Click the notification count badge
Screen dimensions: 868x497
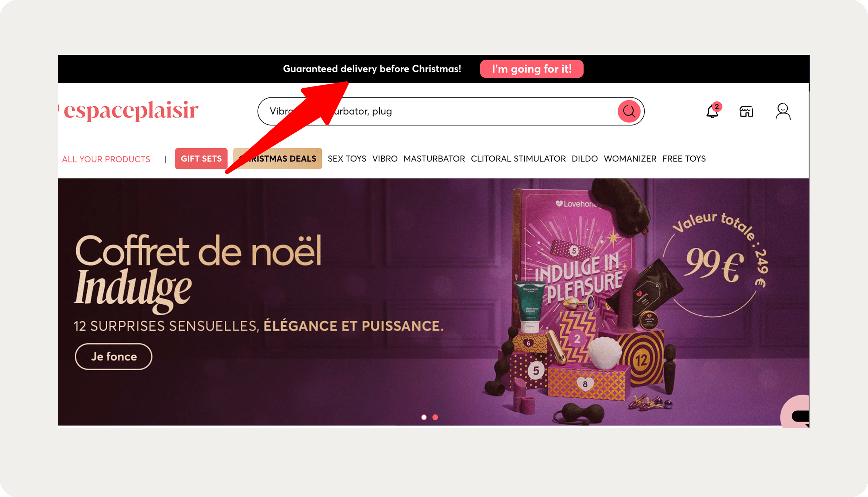coord(717,107)
